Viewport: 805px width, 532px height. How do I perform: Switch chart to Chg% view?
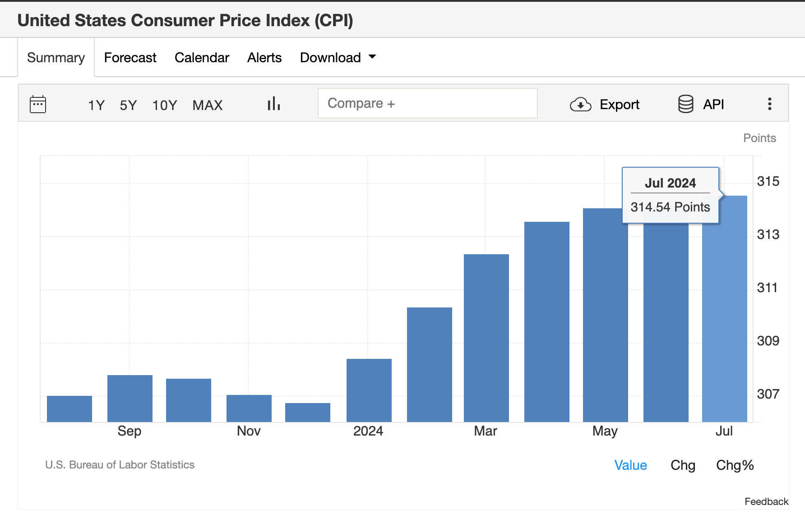[x=735, y=465]
